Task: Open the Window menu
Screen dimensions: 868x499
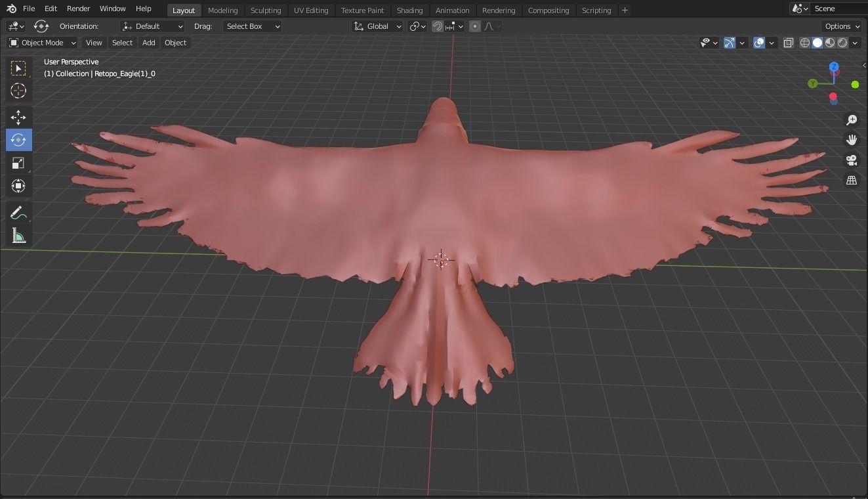Action: [112, 9]
